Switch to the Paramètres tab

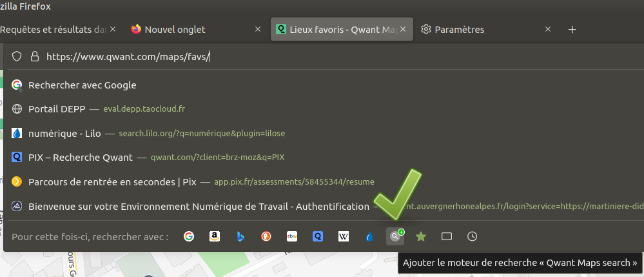[486, 30]
